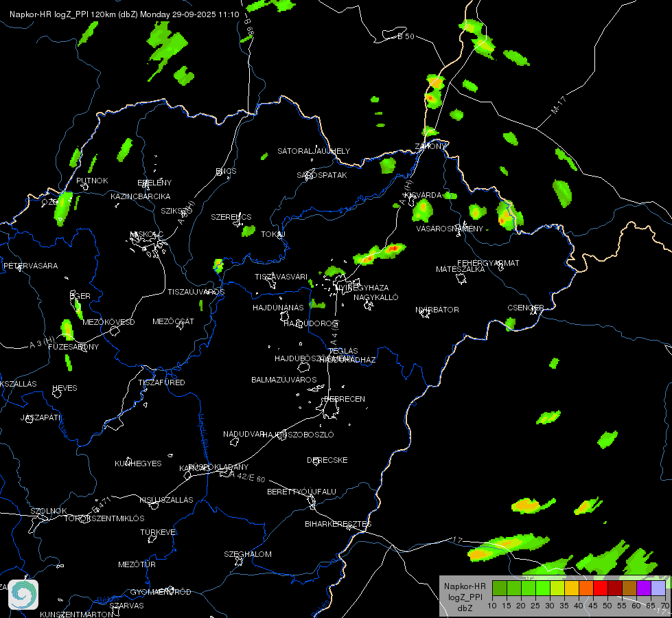The image size is (672, 618).
Task: Click the GYOMAENDRŐD label
Action: coord(161,592)
